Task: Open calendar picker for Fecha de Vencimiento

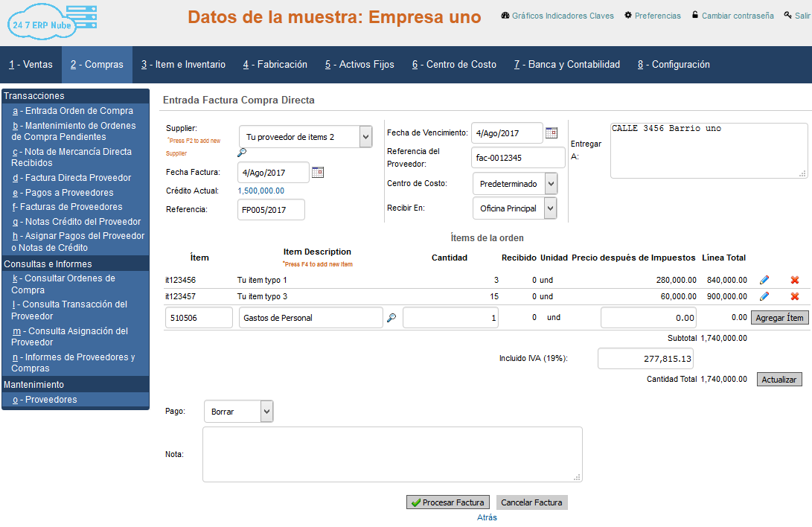Action: [x=552, y=133]
